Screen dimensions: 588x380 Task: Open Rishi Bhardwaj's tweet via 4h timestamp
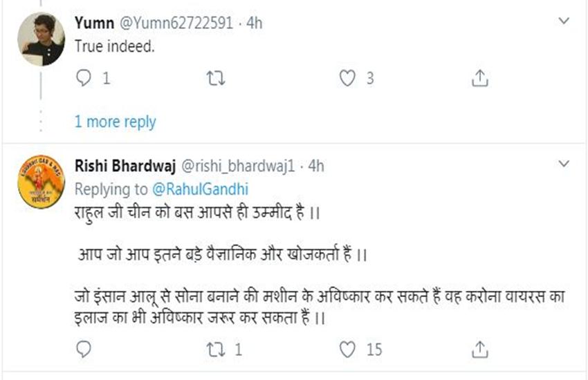(x=316, y=166)
